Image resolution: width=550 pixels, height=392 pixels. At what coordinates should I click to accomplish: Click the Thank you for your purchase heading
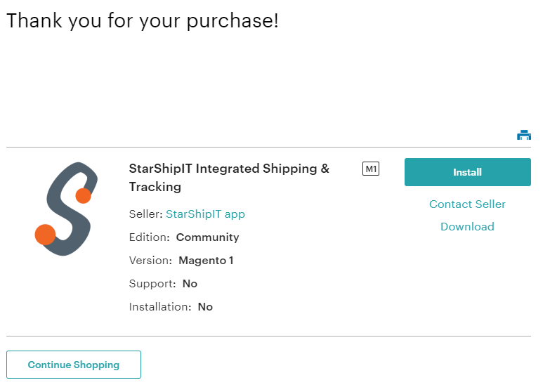[143, 20]
